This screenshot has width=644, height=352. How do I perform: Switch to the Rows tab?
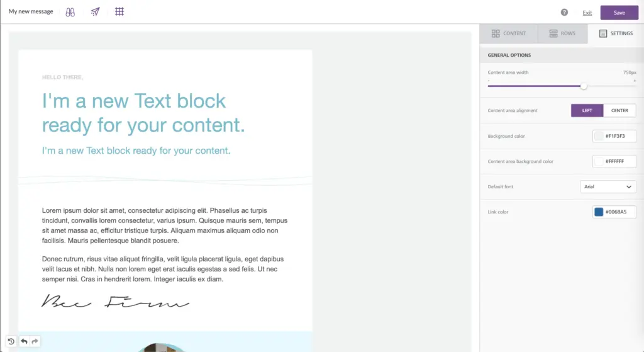click(562, 33)
